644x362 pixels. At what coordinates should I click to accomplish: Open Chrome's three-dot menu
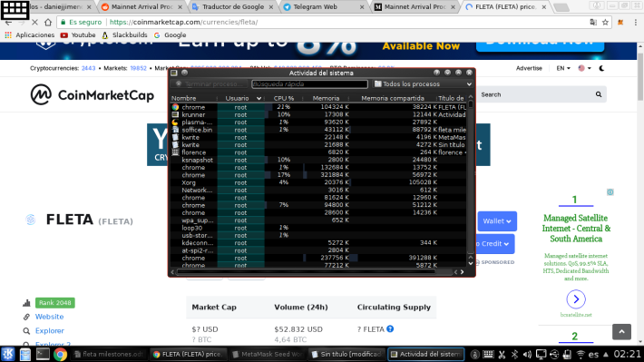coord(635,22)
